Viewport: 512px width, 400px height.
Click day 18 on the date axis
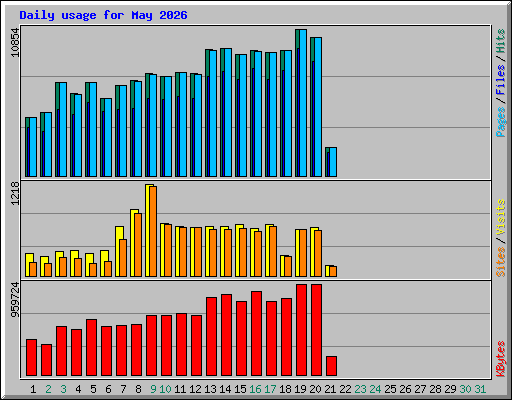coord(285,389)
